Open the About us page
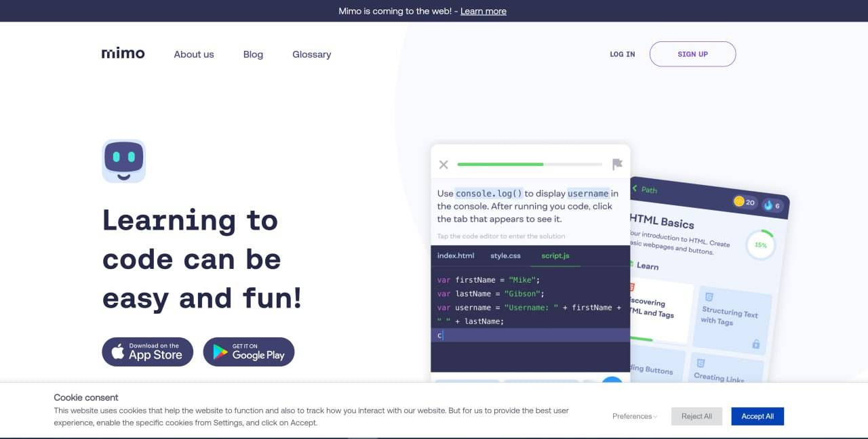The width and height of the screenshot is (868, 439). click(x=194, y=54)
